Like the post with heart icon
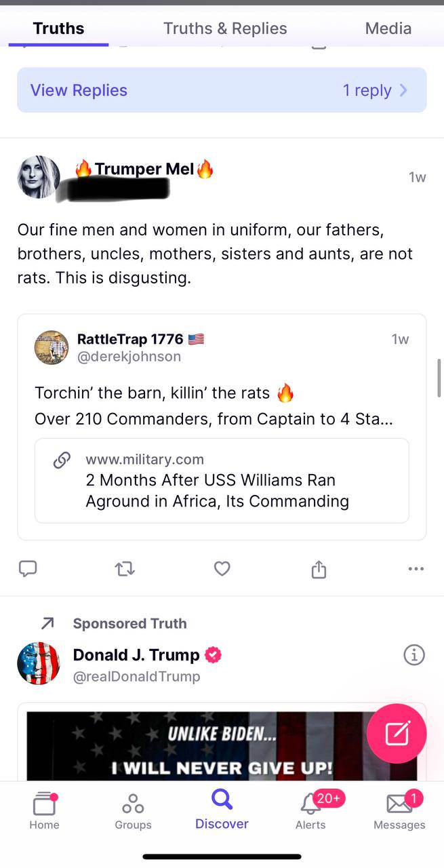 222,570
